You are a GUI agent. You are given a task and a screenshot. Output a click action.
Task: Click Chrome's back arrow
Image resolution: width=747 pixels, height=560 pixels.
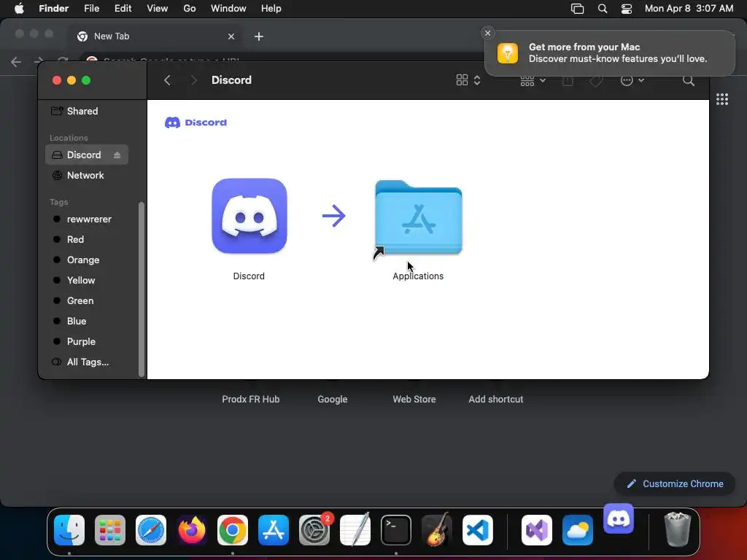pyautogui.click(x=16, y=62)
